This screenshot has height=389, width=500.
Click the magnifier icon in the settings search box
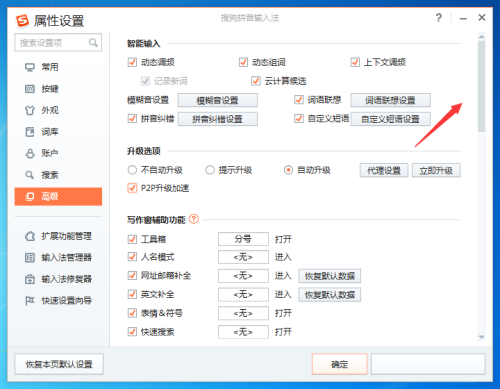coord(93,43)
